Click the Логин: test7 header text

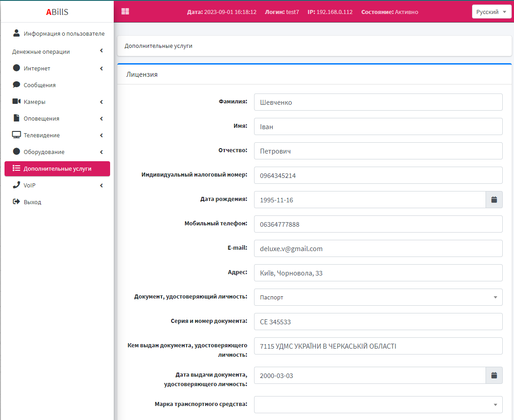click(282, 12)
